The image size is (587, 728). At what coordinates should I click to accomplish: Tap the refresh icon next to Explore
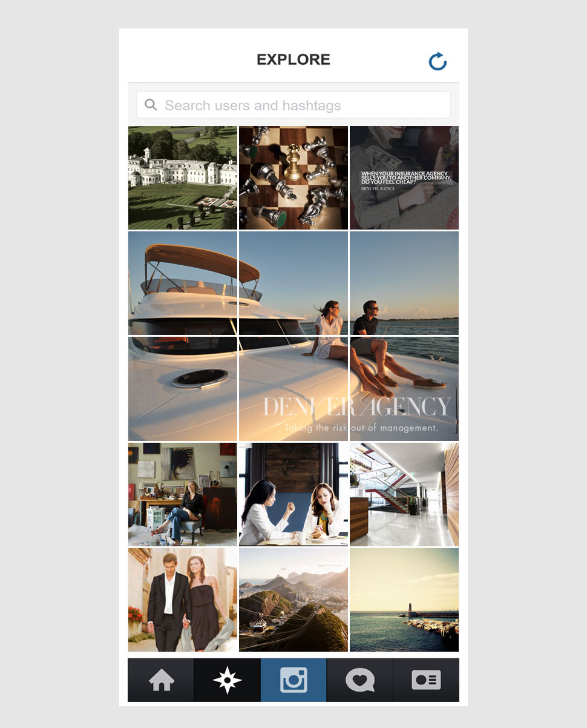tap(438, 61)
